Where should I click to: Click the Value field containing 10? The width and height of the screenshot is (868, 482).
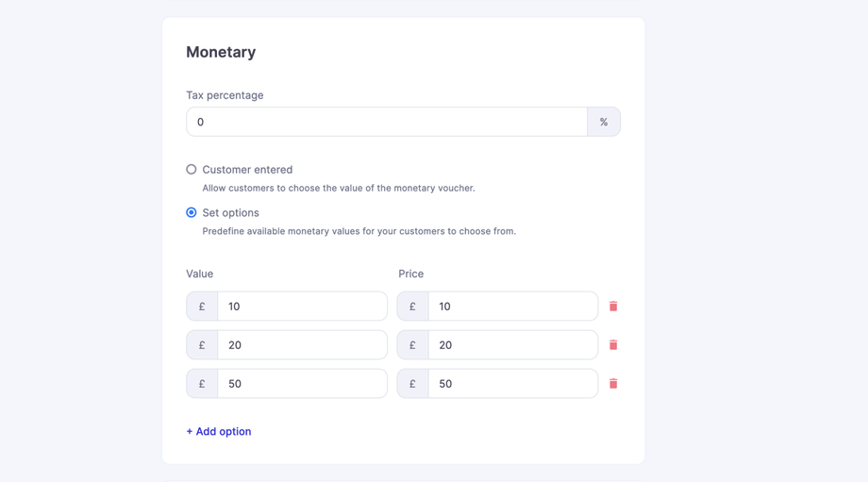click(302, 307)
